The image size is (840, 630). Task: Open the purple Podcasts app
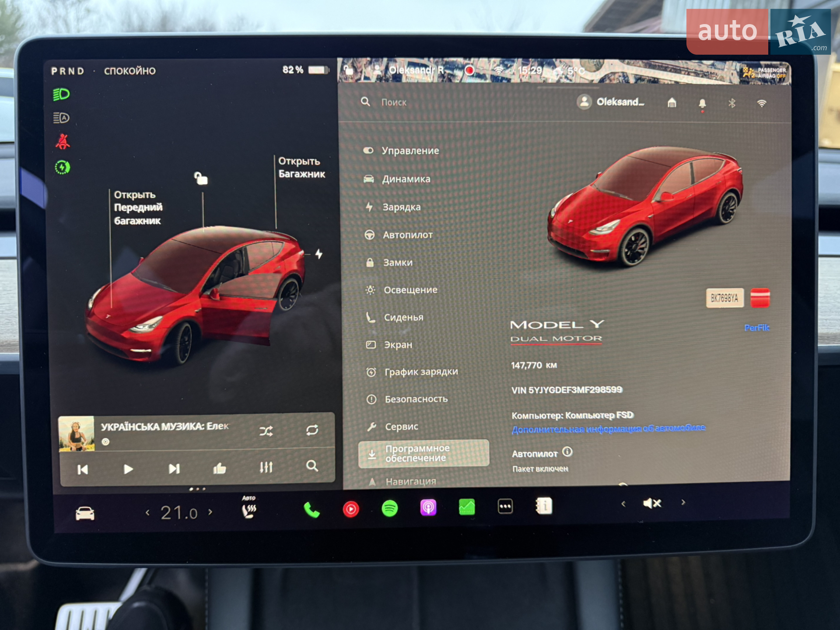(428, 507)
